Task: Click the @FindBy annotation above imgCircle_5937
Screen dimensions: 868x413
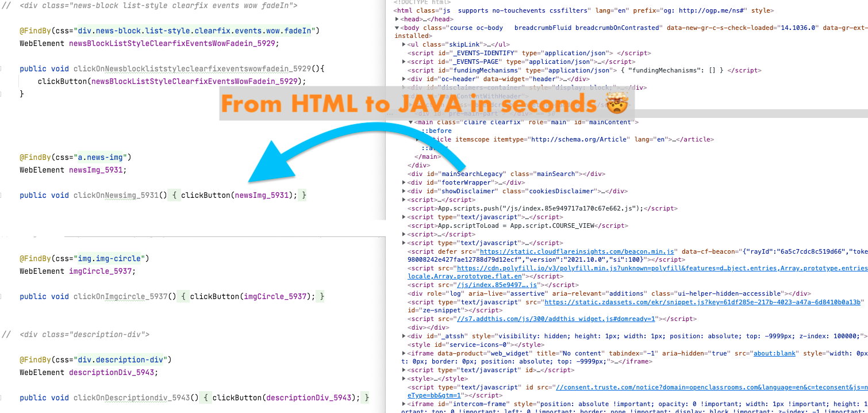Action: (x=35, y=258)
